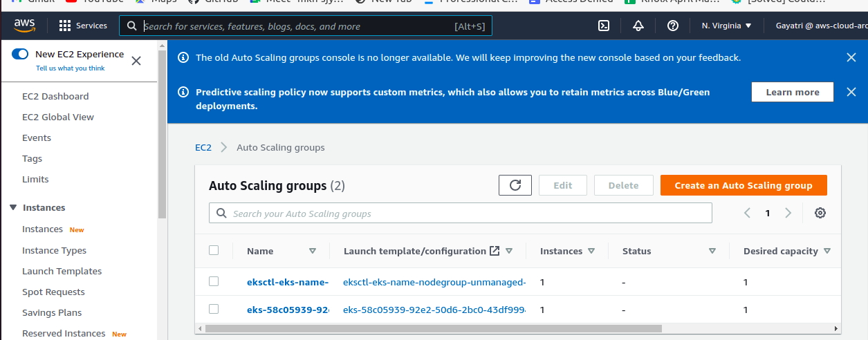Open the Services grid menu
This screenshot has height=340, width=868.
point(83,26)
